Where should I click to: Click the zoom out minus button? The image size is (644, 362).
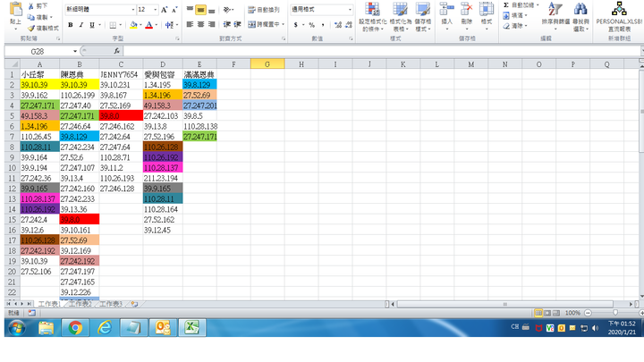click(588, 313)
